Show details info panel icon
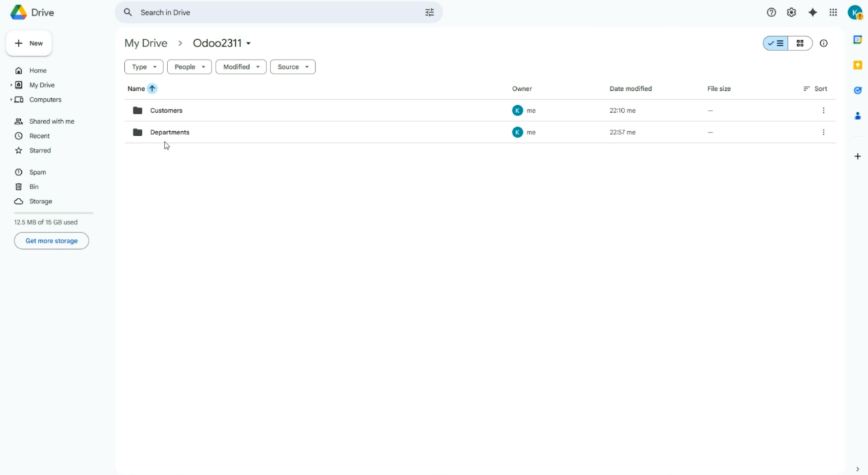This screenshot has width=868, height=475. tap(824, 44)
